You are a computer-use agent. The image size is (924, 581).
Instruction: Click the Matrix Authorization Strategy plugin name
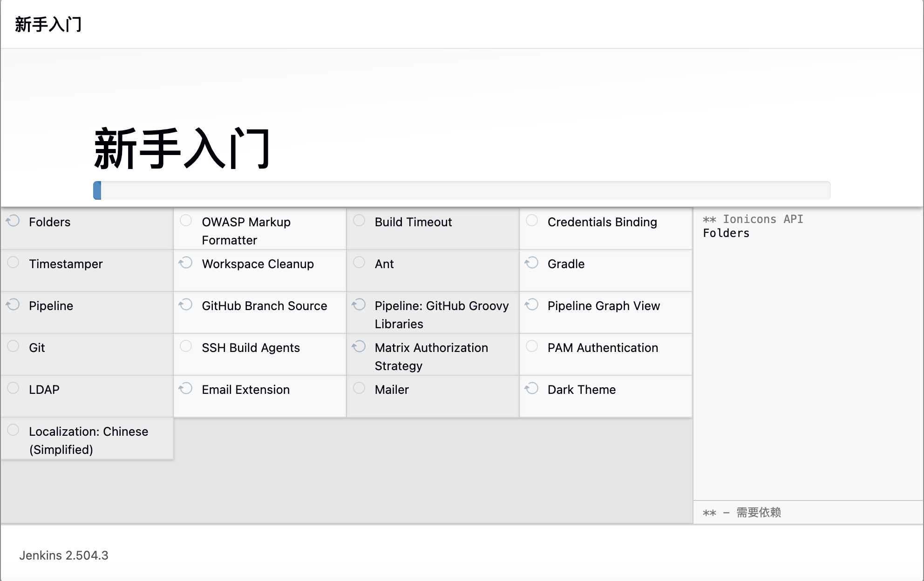[432, 357]
